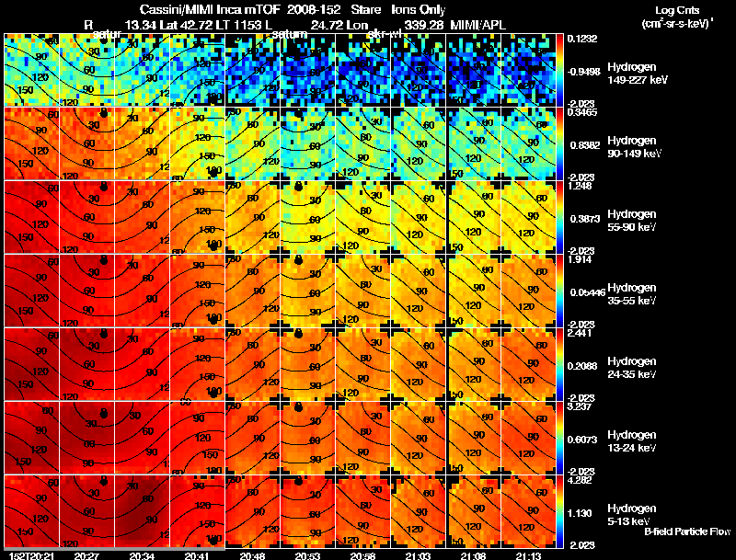This screenshot has width=736, height=560.
Task: Click the '152T20:21' time label
Action: click(30, 555)
